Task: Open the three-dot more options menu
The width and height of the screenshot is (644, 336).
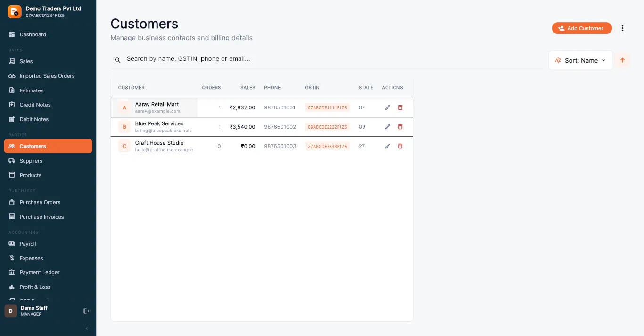Action: click(x=622, y=28)
